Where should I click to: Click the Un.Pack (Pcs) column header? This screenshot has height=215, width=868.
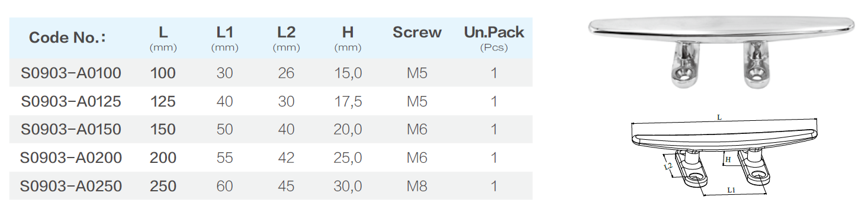click(x=494, y=38)
